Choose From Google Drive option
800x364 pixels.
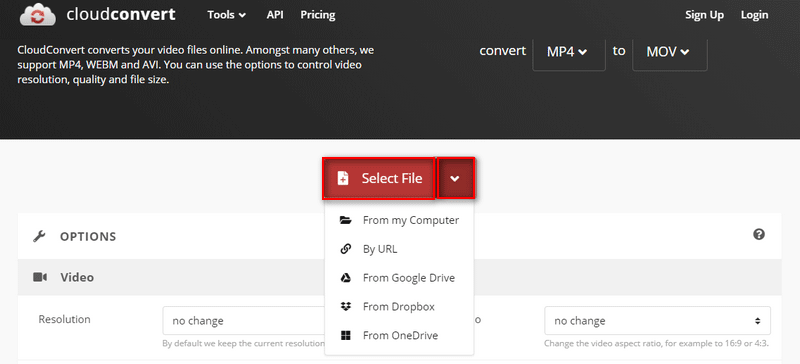[399, 278]
